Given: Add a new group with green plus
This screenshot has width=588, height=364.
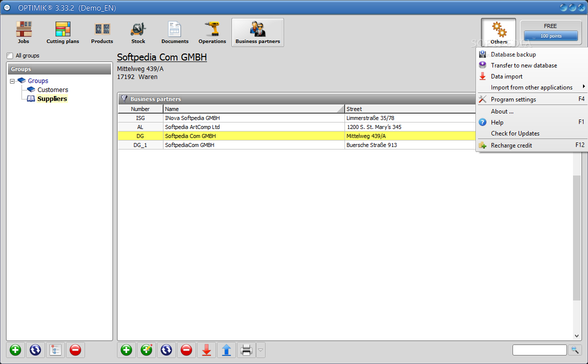Looking at the screenshot, I should point(15,350).
